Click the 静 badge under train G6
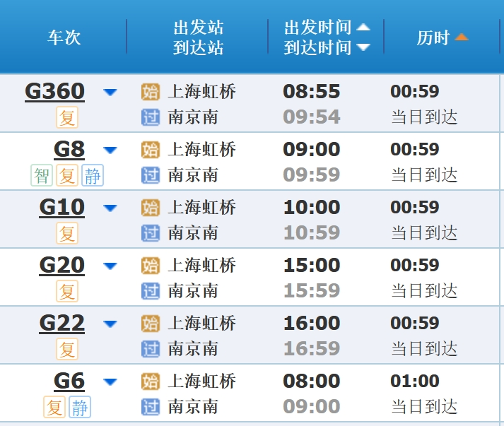Image resolution: width=504 pixels, height=426 pixels. pos(80,407)
